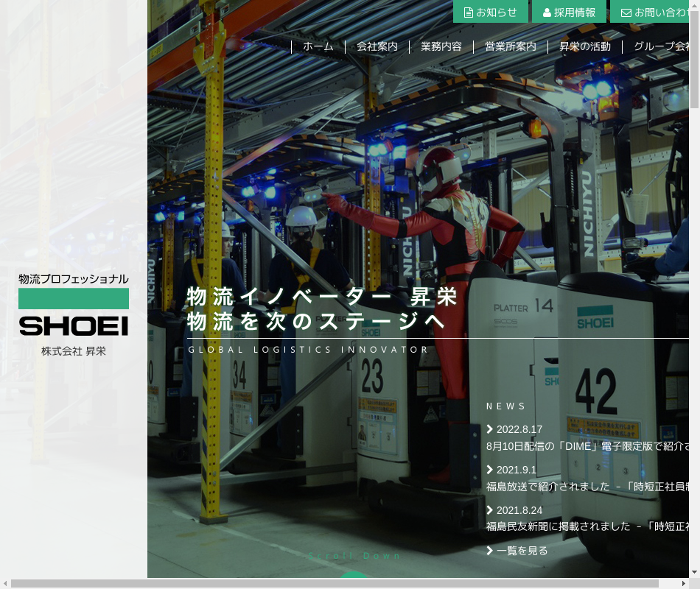700x589 pixels.
Task: Open the ホーム menu item
Action: pyautogui.click(x=318, y=46)
